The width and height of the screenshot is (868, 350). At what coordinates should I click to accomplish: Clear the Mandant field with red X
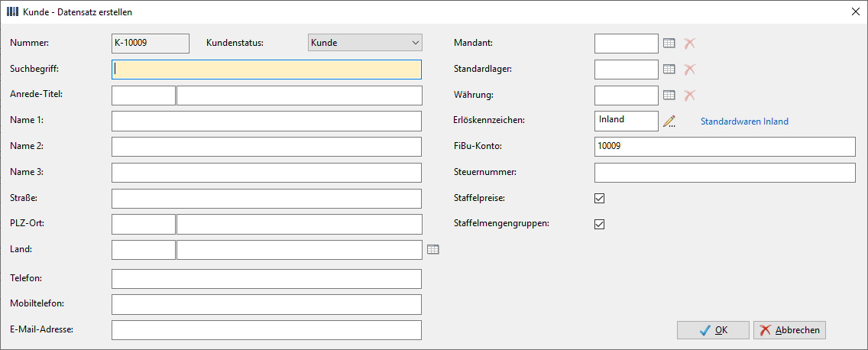coord(689,44)
